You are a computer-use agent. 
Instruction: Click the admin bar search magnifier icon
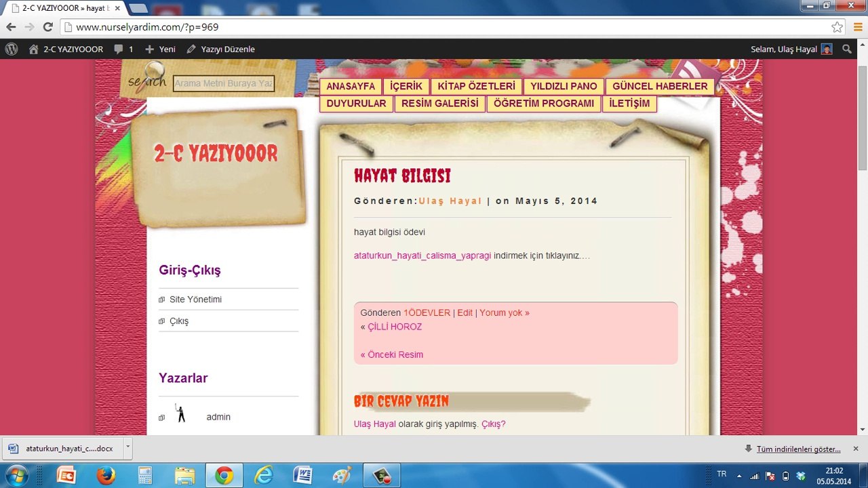point(847,49)
